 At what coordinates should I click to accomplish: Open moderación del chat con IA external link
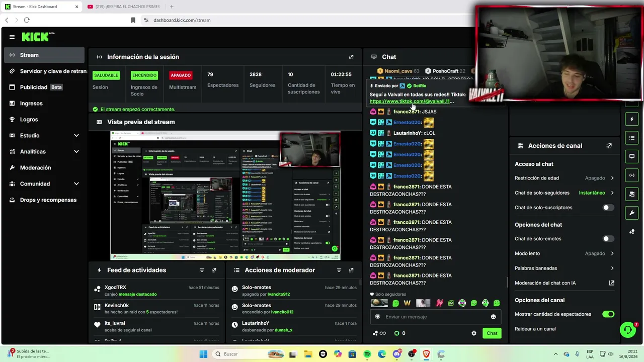612,283
